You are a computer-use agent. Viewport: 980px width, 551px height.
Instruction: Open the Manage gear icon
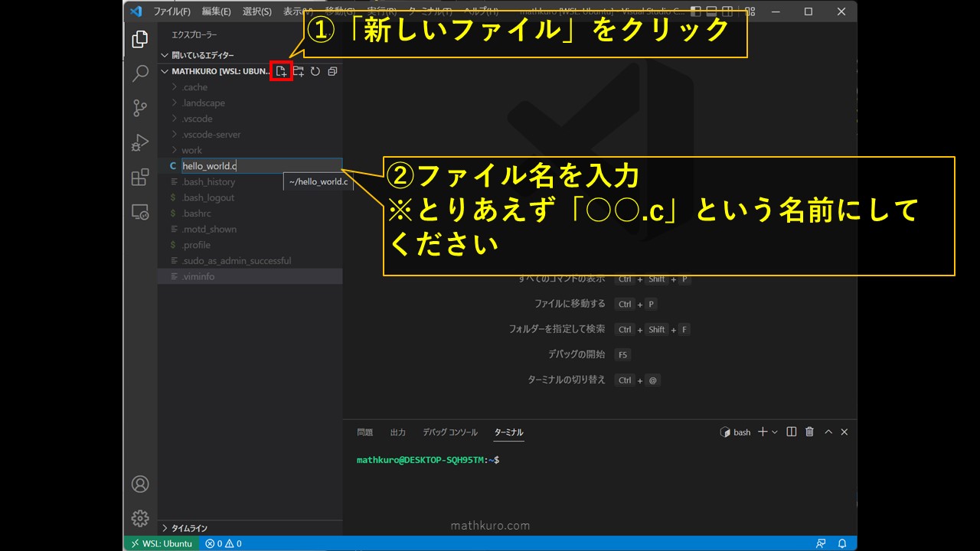click(140, 518)
